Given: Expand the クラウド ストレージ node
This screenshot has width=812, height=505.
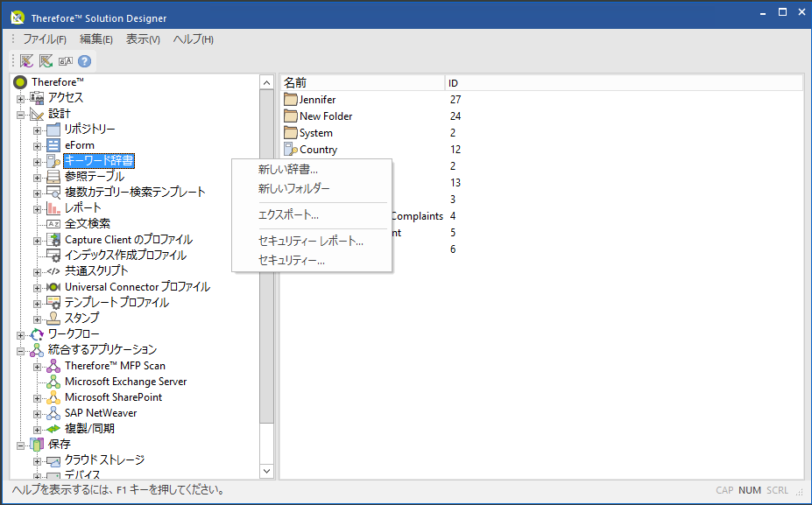Looking at the screenshot, I should click(x=37, y=461).
